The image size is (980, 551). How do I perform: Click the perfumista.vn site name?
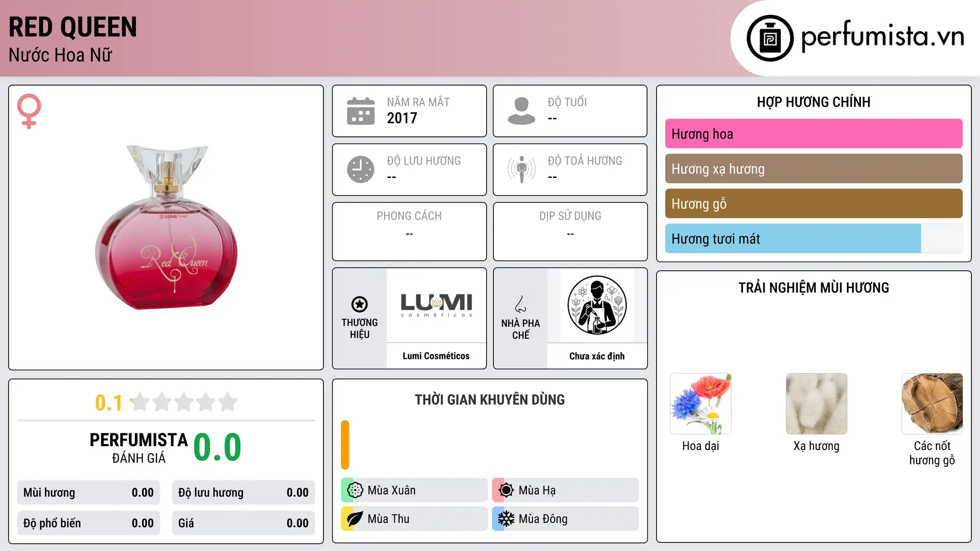tap(883, 36)
